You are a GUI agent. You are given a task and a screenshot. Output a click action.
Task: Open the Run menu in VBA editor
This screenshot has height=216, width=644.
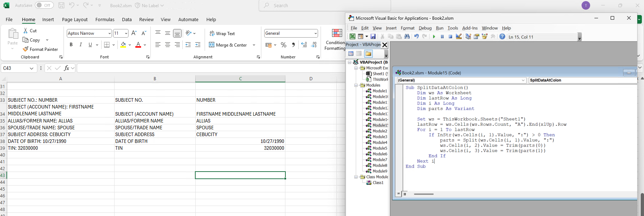pos(440,28)
